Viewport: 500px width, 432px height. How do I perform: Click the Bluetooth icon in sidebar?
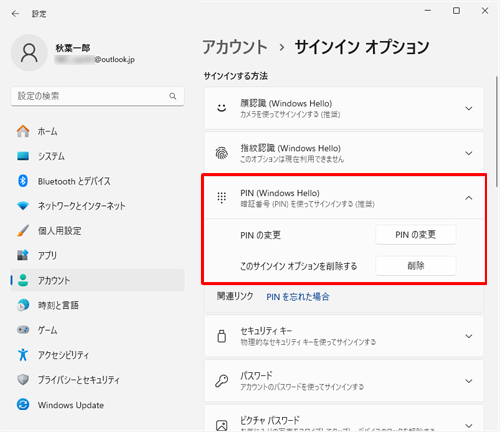click(x=23, y=181)
